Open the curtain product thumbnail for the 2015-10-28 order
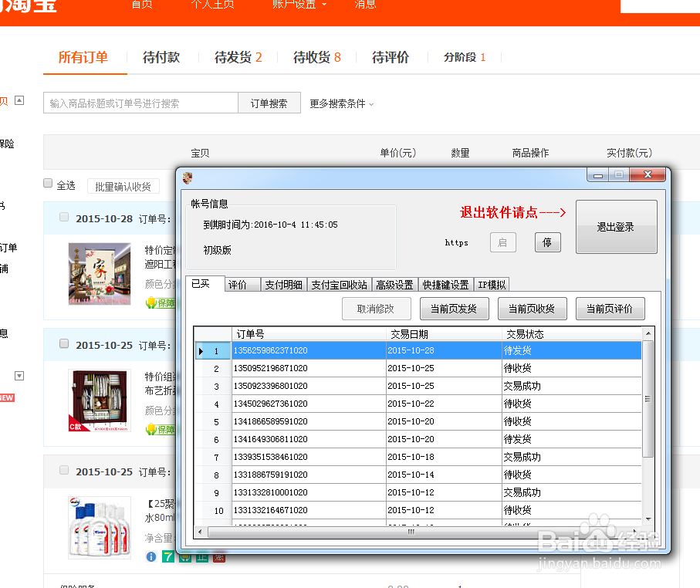The height and width of the screenshot is (588, 700). (x=100, y=274)
